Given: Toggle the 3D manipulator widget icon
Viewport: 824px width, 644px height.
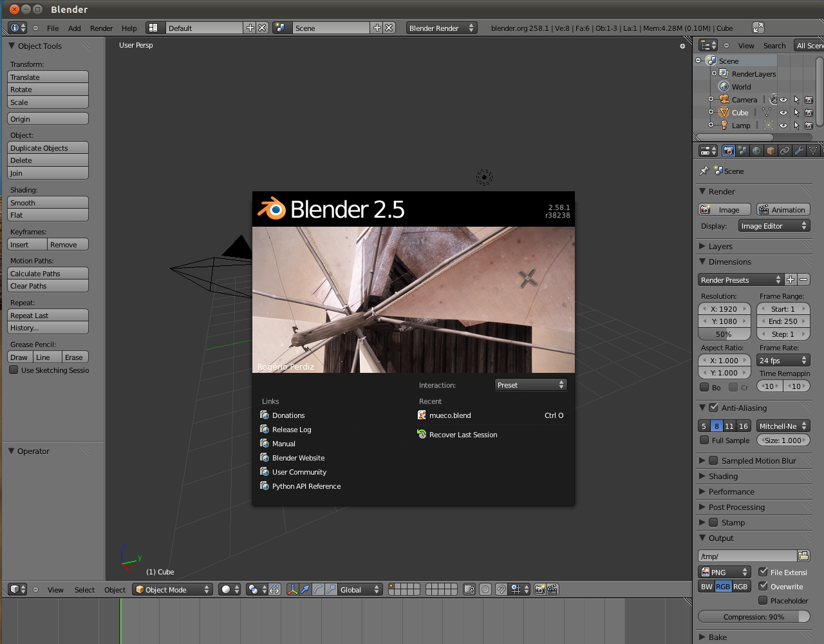Looking at the screenshot, I should point(293,589).
